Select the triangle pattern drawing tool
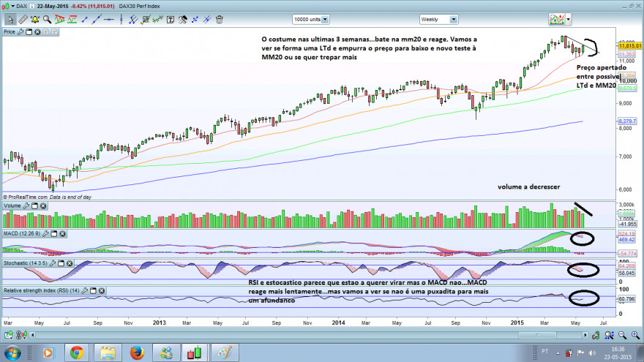The height and width of the screenshot is (362, 644). [59, 19]
